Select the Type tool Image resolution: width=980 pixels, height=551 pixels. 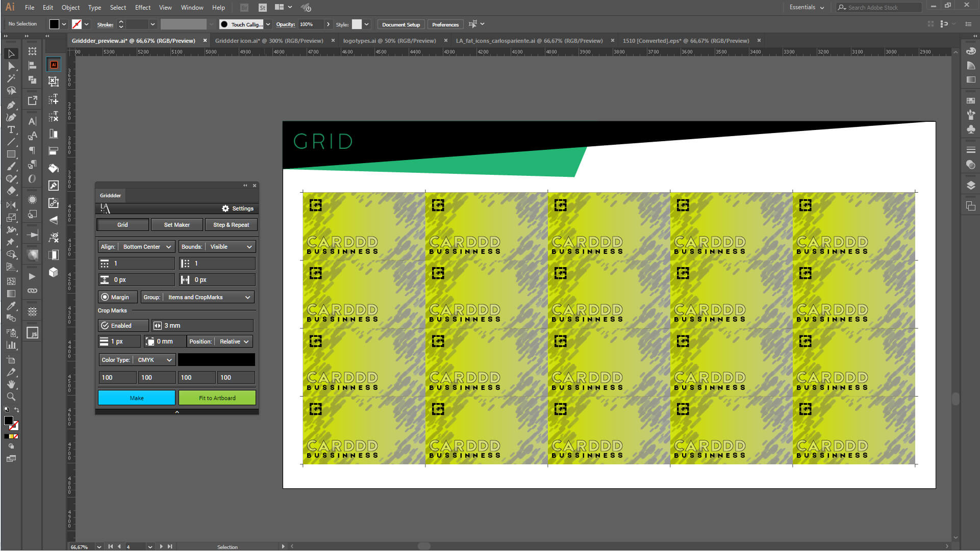click(x=11, y=130)
